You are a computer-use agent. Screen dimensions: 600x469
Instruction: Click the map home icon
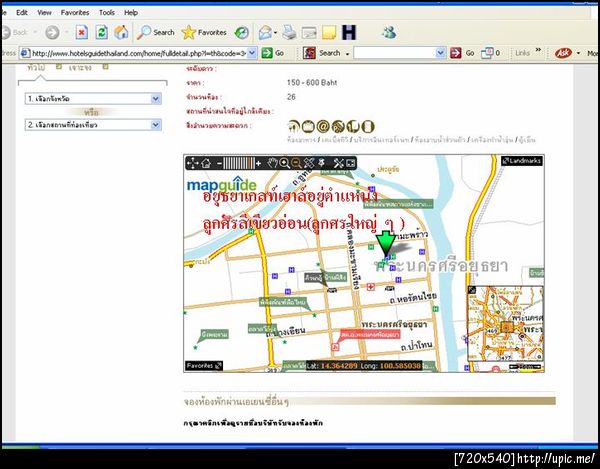click(206, 163)
